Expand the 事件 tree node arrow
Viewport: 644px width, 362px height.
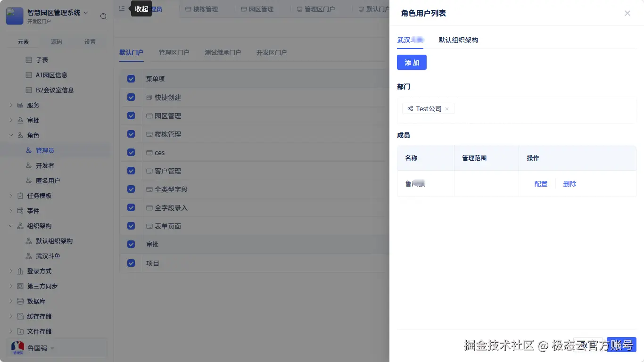(x=11, y=211)
